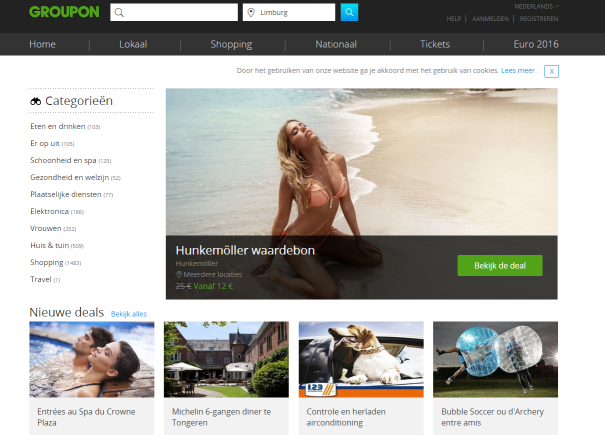The width and height of the screenshot is (605, 435).
Task: Click the Lees meer cookie link
Action: (519, 71)
